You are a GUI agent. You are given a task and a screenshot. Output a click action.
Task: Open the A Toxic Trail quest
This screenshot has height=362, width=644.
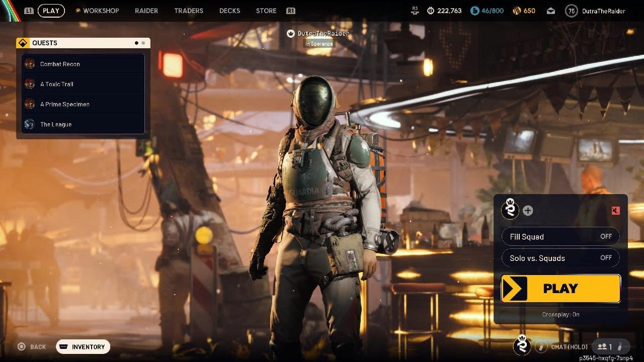pyautogui.click(x=83, y=84)
